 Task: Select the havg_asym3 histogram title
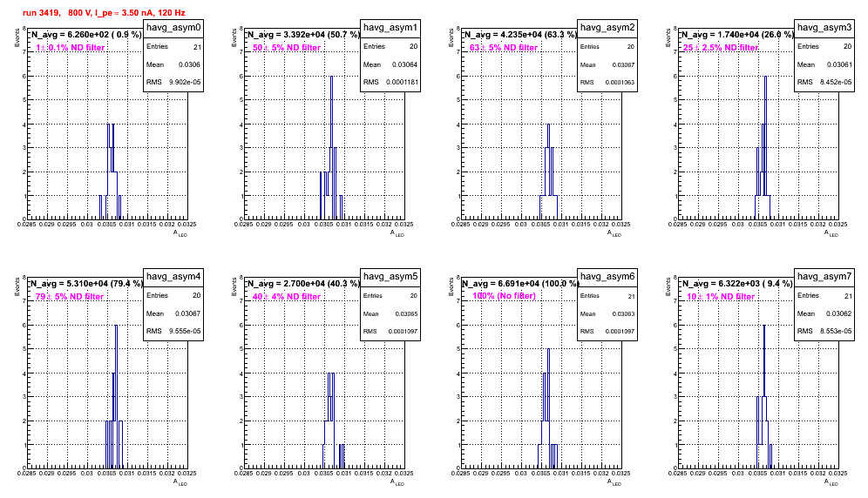[x=824, y=27]
